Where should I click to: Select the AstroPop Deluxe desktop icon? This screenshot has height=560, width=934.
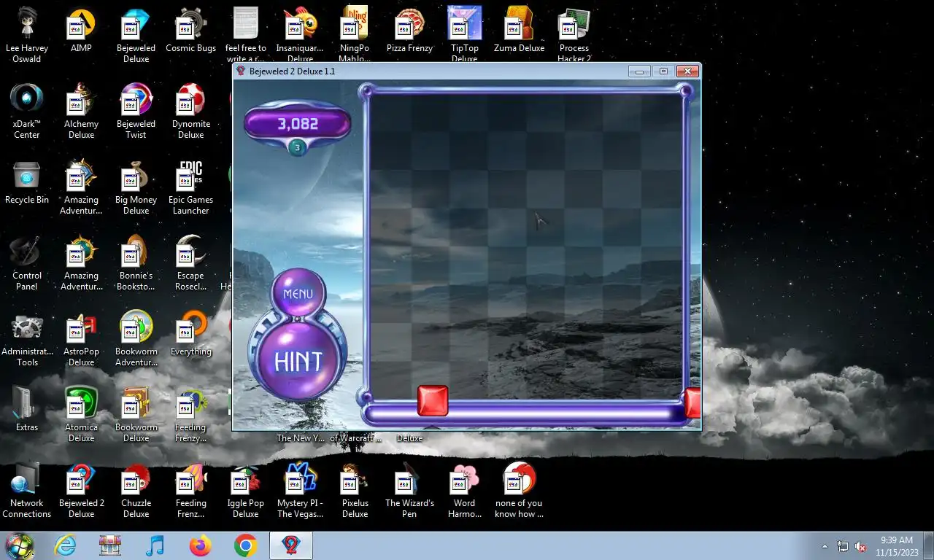tap(81, 338)
